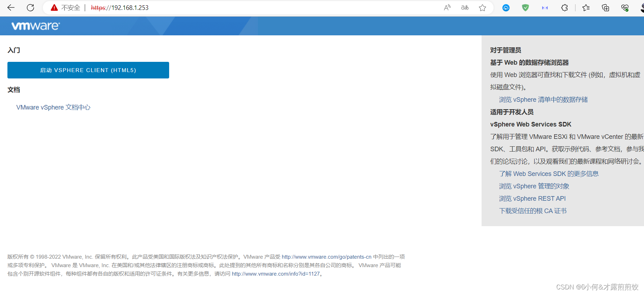Open the not-secure warning triangle icon

tap(54, 8)
